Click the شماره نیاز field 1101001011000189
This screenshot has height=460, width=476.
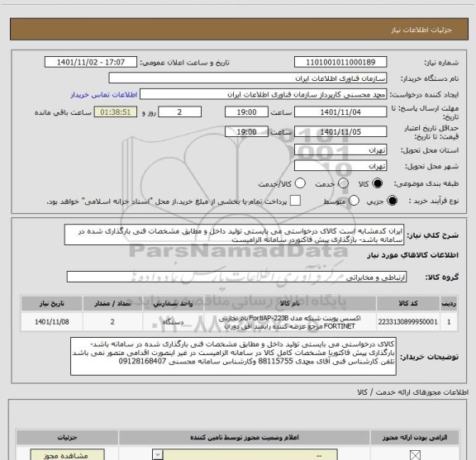[x=340, y=62]
